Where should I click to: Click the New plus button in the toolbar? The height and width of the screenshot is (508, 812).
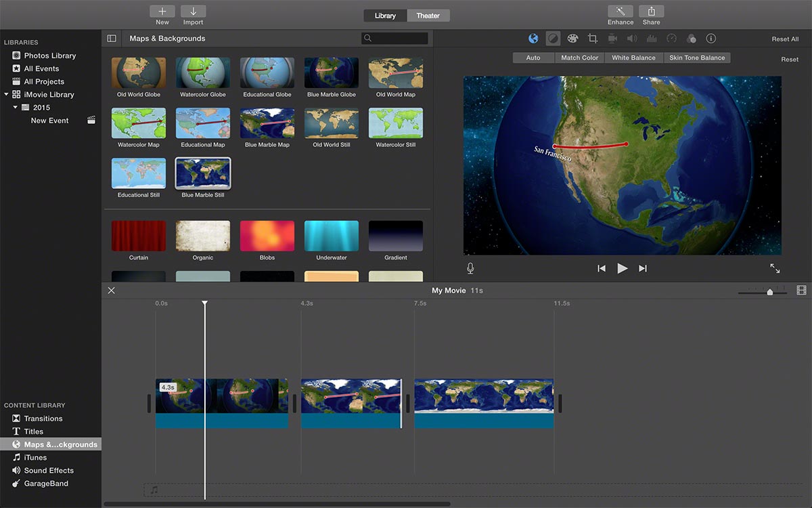[x=162, y=12]
